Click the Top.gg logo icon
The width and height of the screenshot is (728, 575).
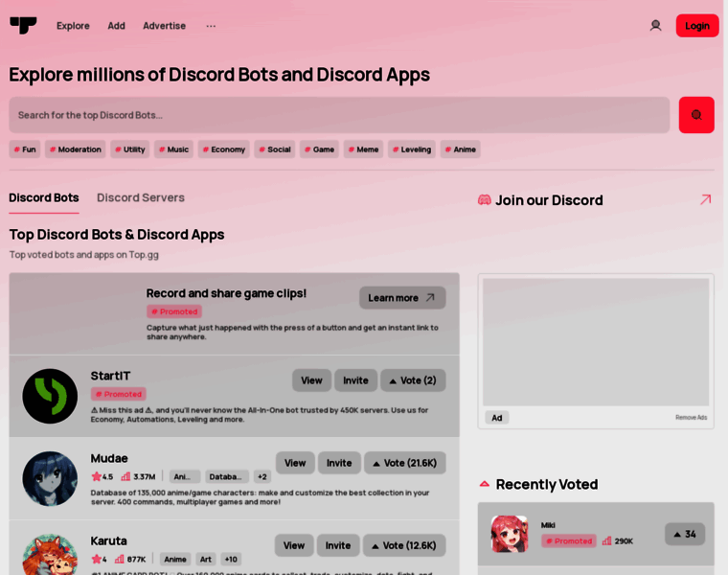(23, 25)
